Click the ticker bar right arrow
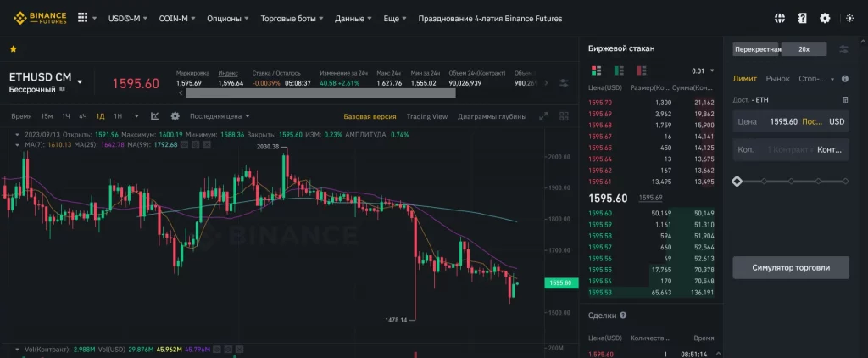 [x=547, y=82]
